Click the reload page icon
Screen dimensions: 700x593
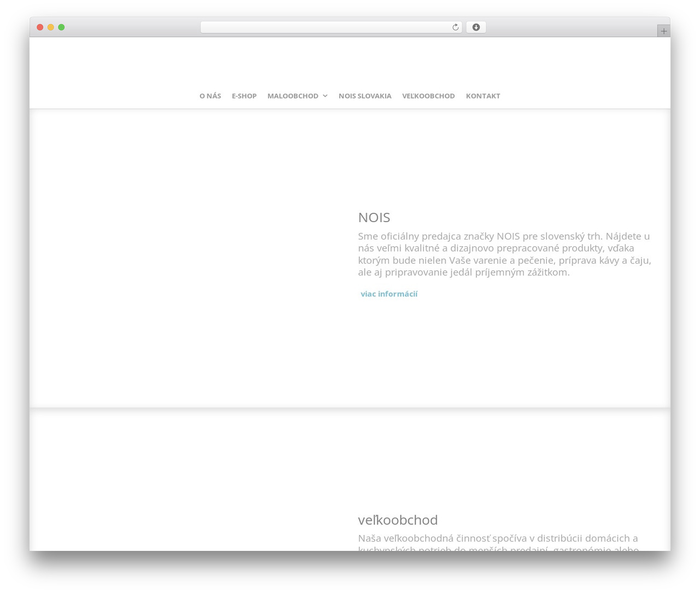(x=455, y=27)
